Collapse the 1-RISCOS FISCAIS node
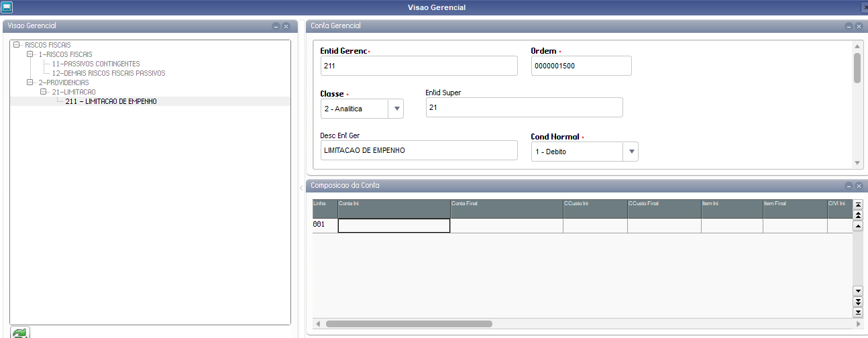The height and width of the screenshot is (338, 868). point(30,54)
